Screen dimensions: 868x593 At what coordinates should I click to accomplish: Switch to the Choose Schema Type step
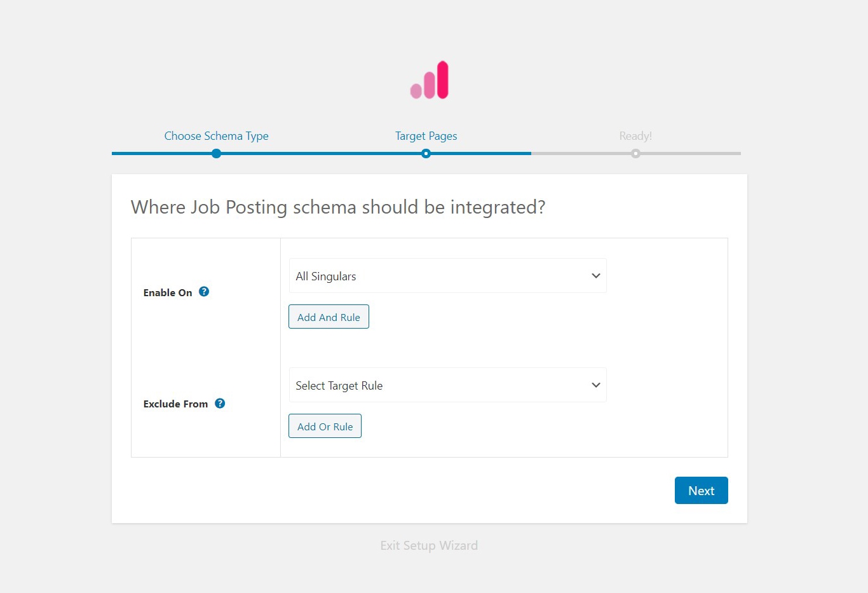click(x=216, y=136)
